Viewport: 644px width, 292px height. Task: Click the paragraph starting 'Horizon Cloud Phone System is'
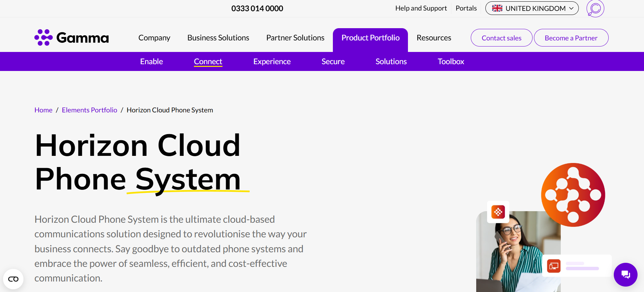pos(171,249)
